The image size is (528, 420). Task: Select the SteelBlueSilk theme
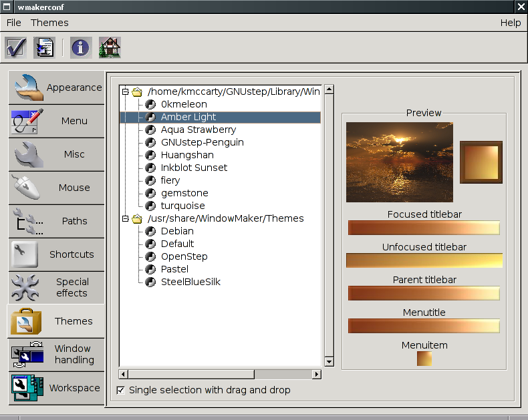tap(190, 282)
